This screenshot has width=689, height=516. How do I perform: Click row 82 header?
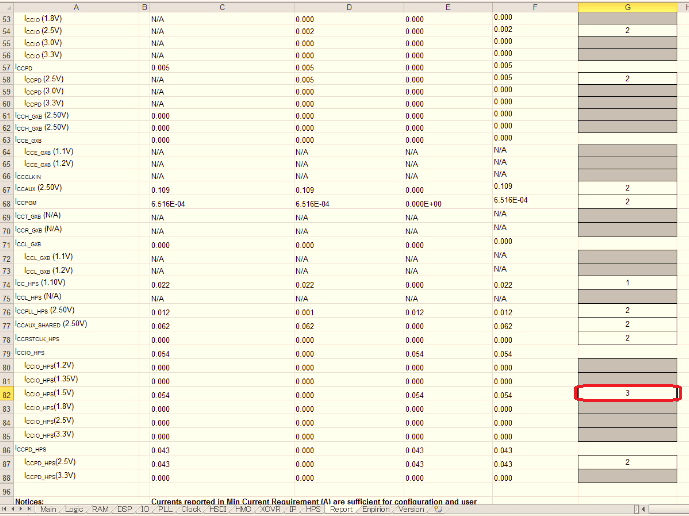click(7, 394)
